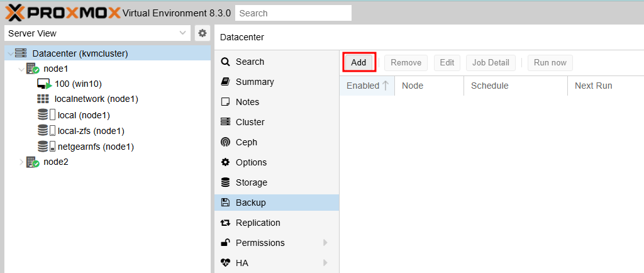This screenshot has width=644, height=273.
Task: Click the Proxmox logo
Action: pyautogui.click(x=63, y=13)
